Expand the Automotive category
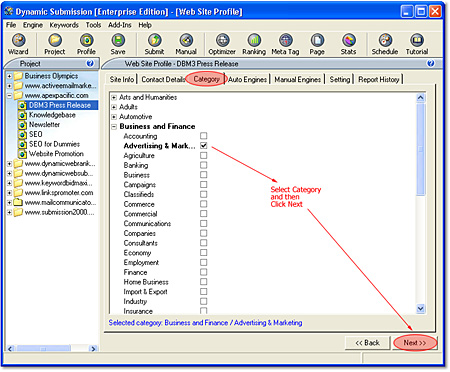 (x=114, y=117)
